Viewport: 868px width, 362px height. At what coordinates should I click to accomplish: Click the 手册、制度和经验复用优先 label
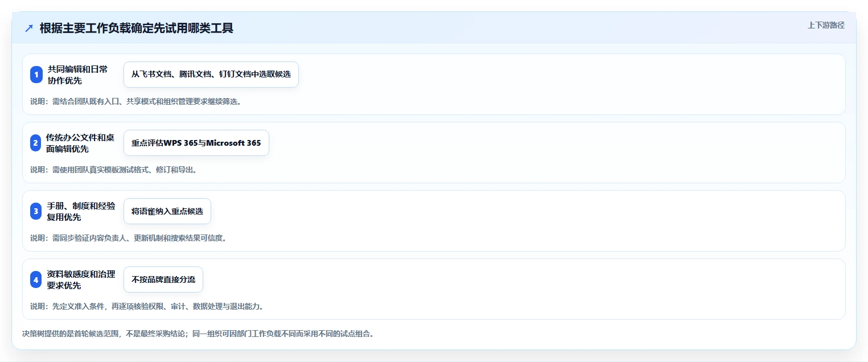pyautogui.click(x=81, y=211)
